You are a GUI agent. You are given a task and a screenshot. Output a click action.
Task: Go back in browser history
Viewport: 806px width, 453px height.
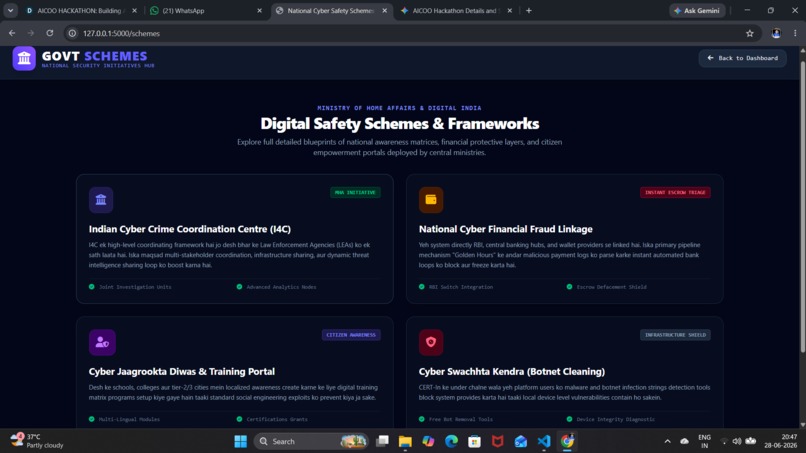12,33
